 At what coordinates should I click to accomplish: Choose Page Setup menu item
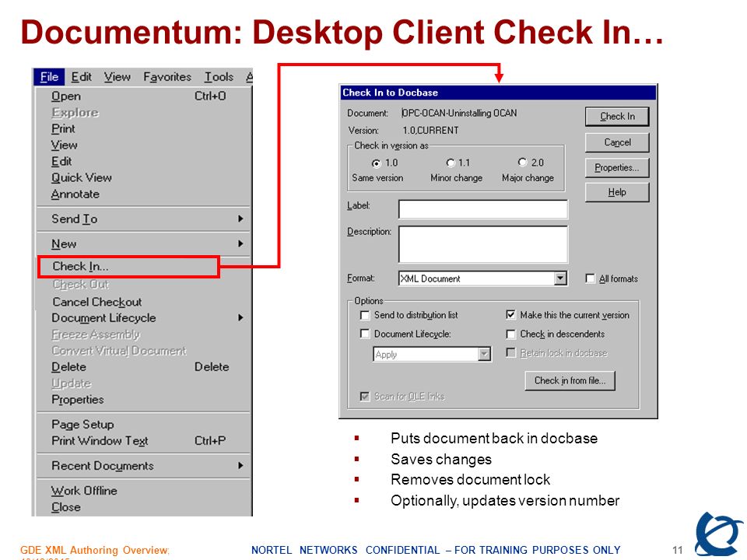[x=143, y=425]
